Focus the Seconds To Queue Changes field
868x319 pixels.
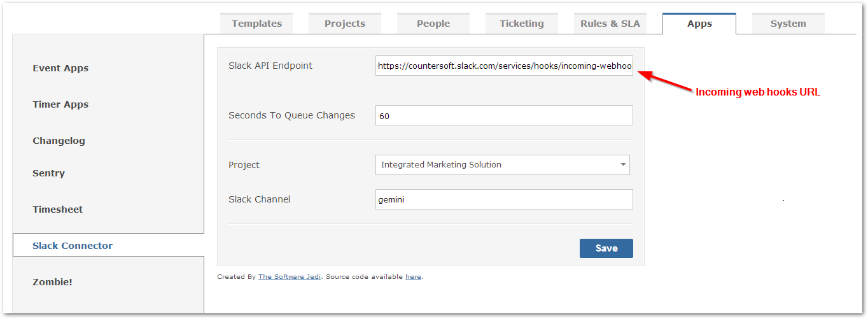504,116
